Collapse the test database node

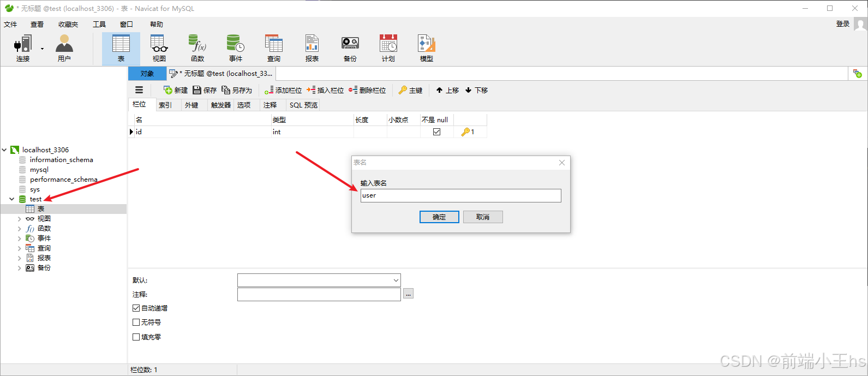tap(12, 199)
